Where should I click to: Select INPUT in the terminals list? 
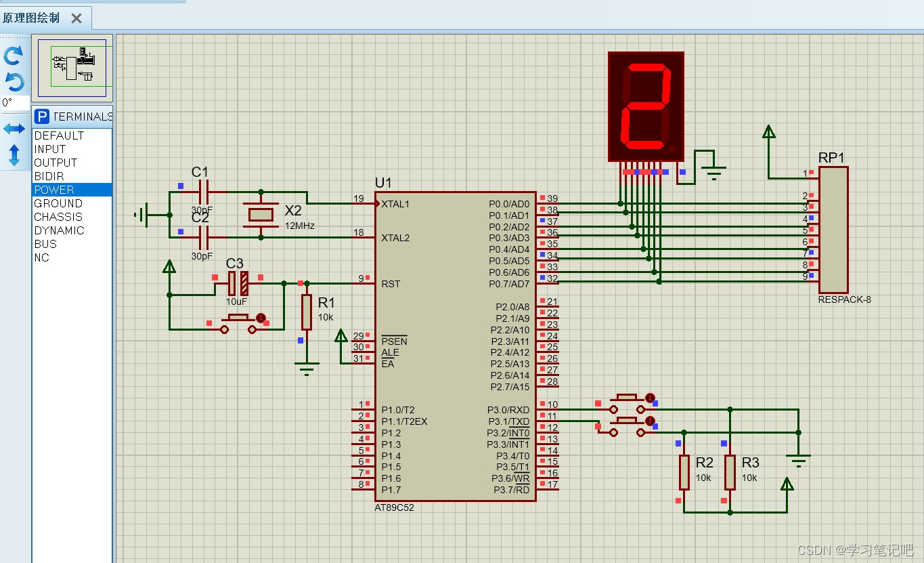pyautogui.click(x=72, y=149)
